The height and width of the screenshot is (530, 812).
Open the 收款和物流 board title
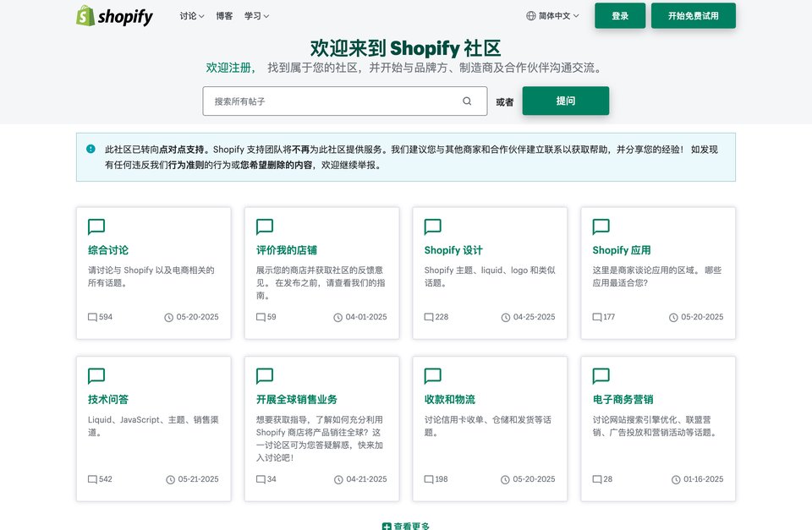tap(449, 400)
